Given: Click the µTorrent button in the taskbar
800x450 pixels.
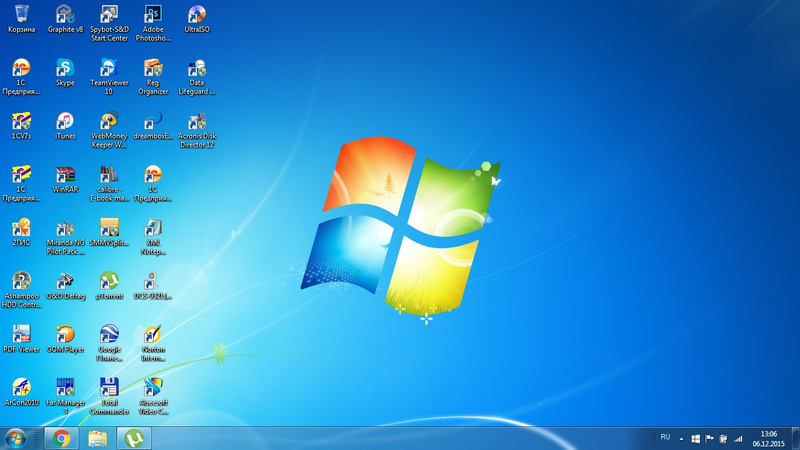Looking at the screenshot, I should (x=133, y=438).
